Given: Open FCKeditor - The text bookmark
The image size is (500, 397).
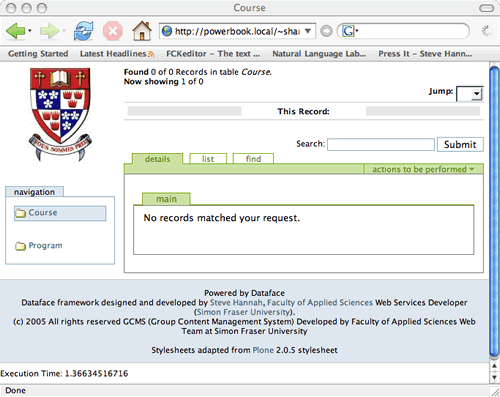Looking at the screenshot, I should pos(213,54).
